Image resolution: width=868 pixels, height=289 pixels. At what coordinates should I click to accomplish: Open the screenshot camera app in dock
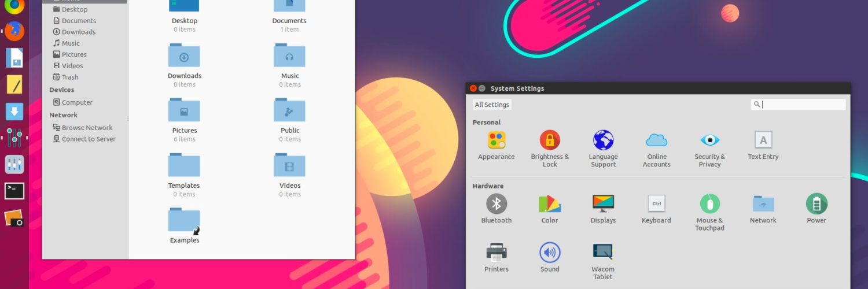(14, 218)
